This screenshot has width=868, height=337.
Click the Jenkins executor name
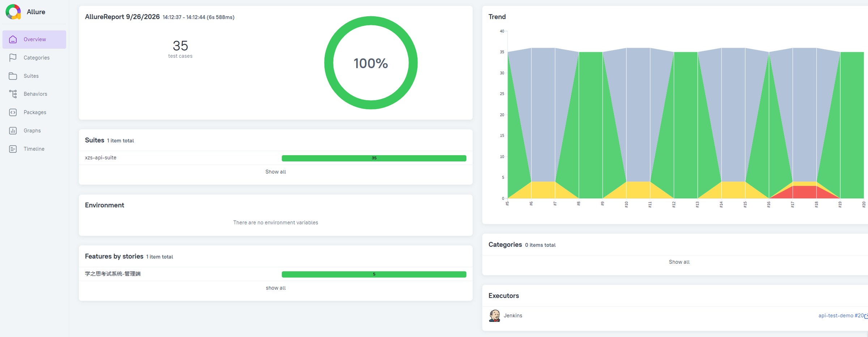(513, 316)
